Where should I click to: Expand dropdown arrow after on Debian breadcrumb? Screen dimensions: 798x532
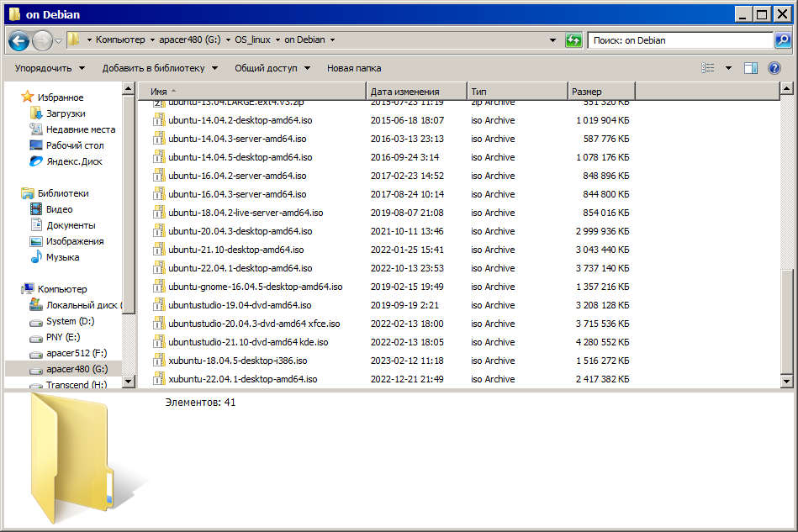coord(332,40)
